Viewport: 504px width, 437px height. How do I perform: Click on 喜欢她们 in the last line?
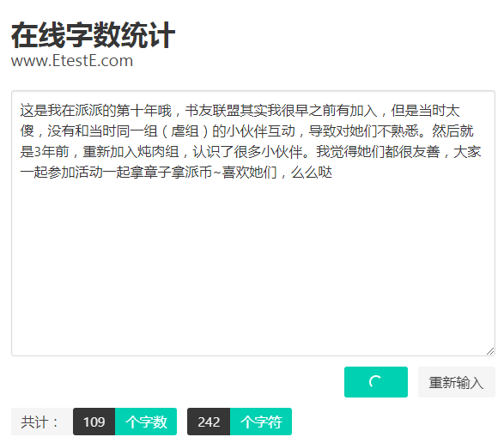click(x=250, y=173)
